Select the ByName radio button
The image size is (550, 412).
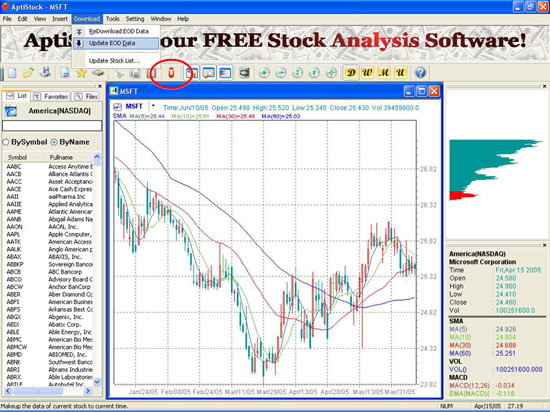54,142
